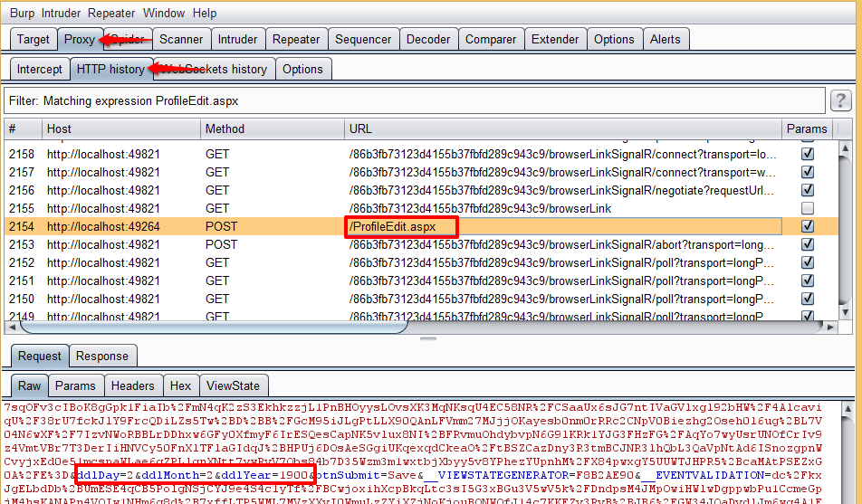This screenshot has width=862, height=504.
Task: Click horizontal scrollbar left arrow
Action: point(11,327)
